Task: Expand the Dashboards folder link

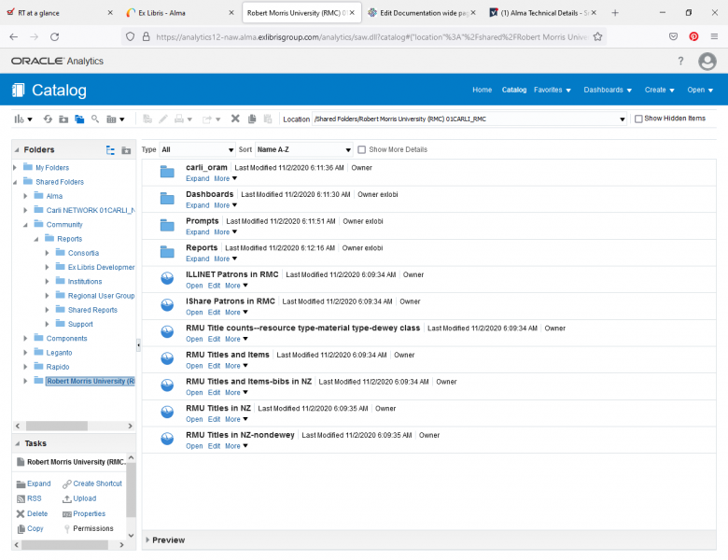Action: [x=197, y=205]
